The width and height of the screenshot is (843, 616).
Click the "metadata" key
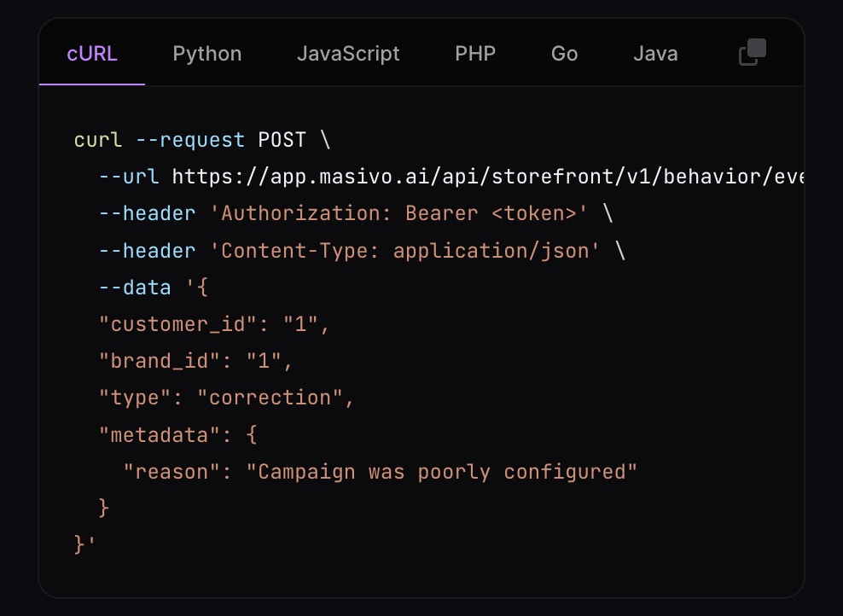[x=160, y=435]
